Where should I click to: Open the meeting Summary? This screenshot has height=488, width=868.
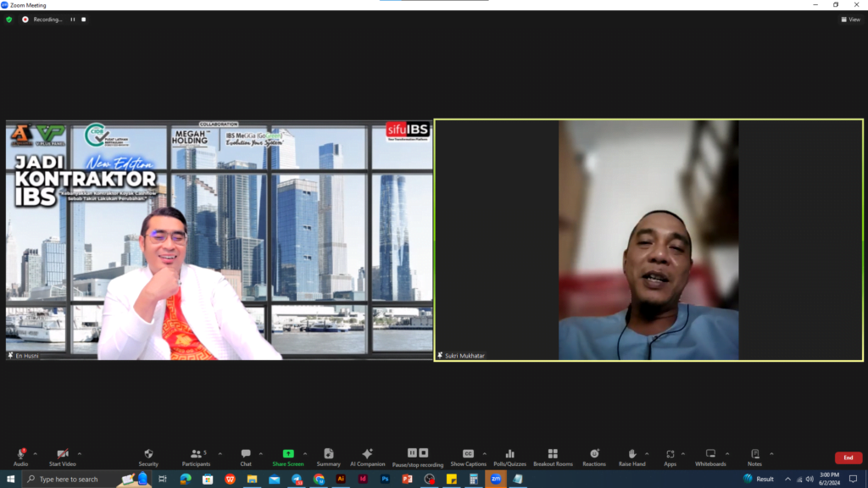pos(328,457)
